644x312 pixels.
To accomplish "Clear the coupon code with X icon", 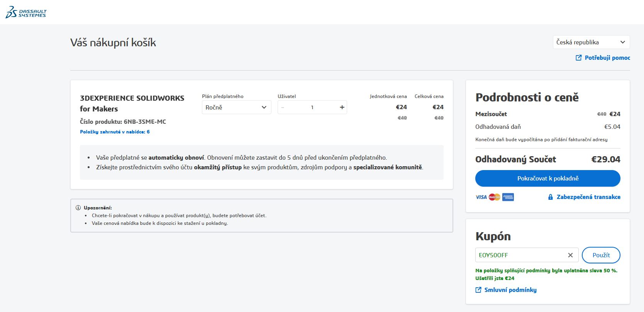I will coord(570,255).
